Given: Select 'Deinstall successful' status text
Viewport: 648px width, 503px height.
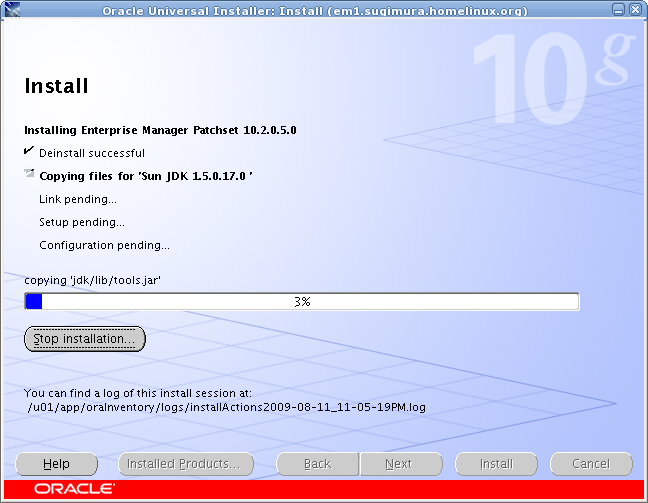Looking at the screenshot, I should click(92, 153).
